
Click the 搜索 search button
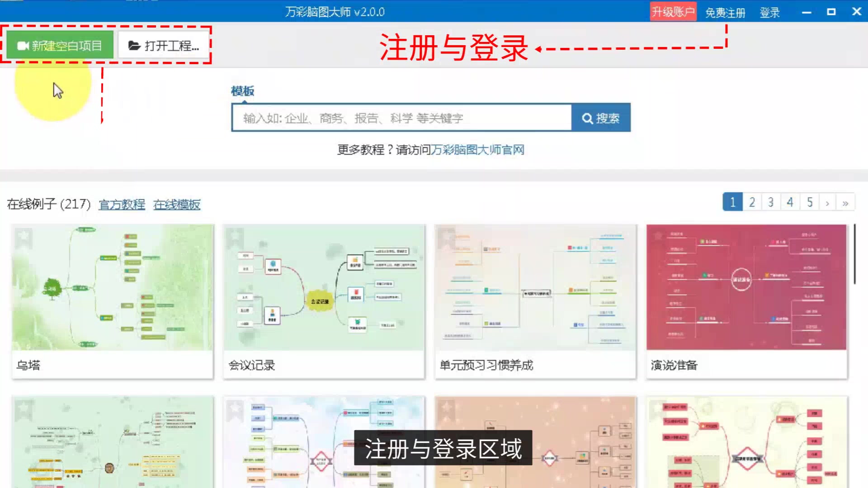(x=601, y=118)
